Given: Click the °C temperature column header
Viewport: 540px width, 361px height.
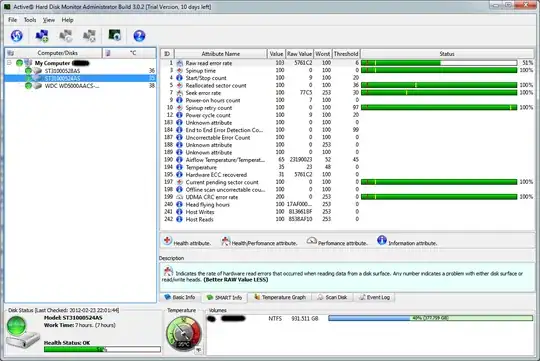Looking at the screenshot, I should point(129,53).
